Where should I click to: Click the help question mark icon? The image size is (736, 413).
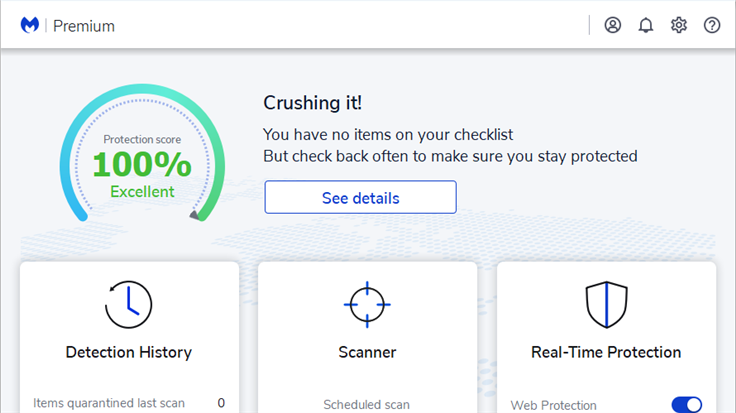712,25
